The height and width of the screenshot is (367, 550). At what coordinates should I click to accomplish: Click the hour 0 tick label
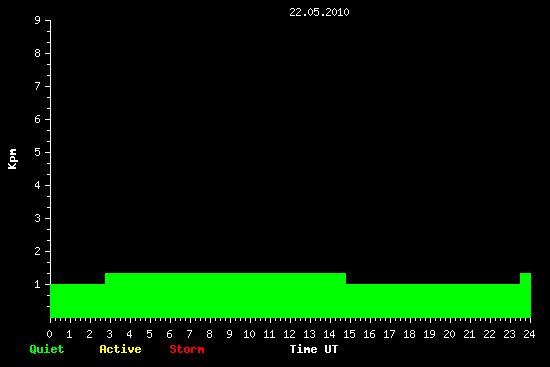(49, 334)
